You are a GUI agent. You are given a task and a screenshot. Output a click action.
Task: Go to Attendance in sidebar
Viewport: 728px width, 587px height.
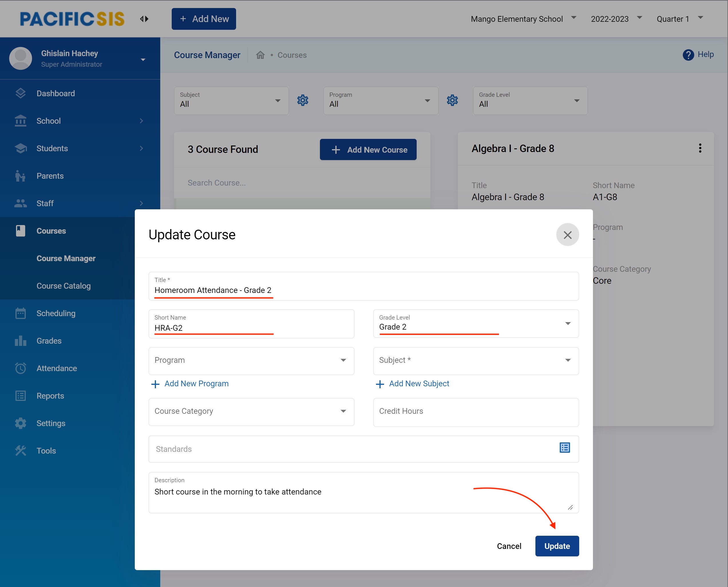tap(56, 368)
